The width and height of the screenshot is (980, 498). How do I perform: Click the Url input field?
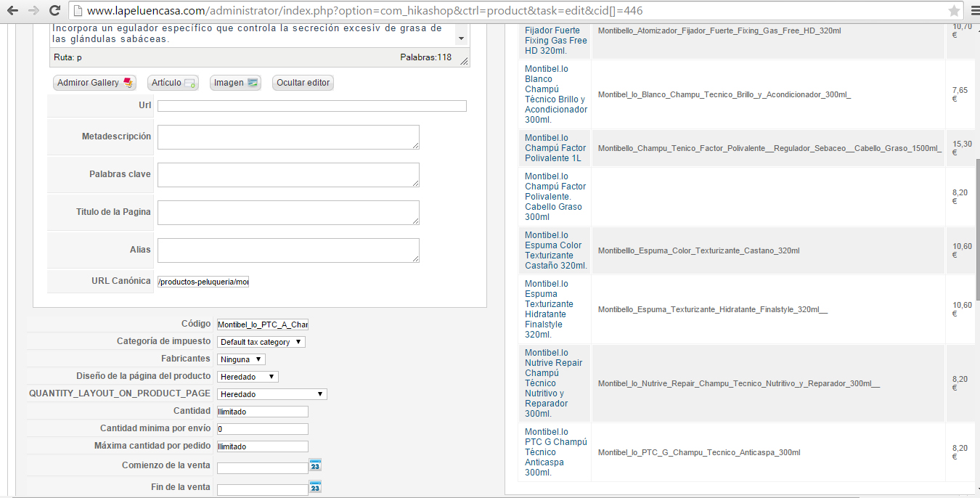[312, 106]
